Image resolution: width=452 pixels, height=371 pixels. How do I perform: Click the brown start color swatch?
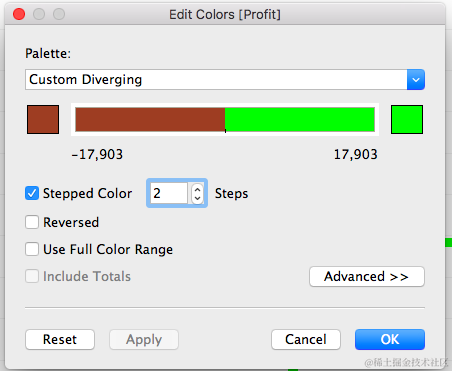pyautogui.click(x=43, y=120)
